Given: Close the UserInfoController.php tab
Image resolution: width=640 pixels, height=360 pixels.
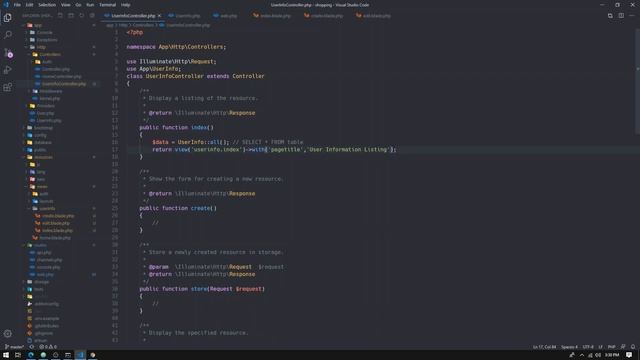Looking at the screenshot, I should tap(159, 16).
